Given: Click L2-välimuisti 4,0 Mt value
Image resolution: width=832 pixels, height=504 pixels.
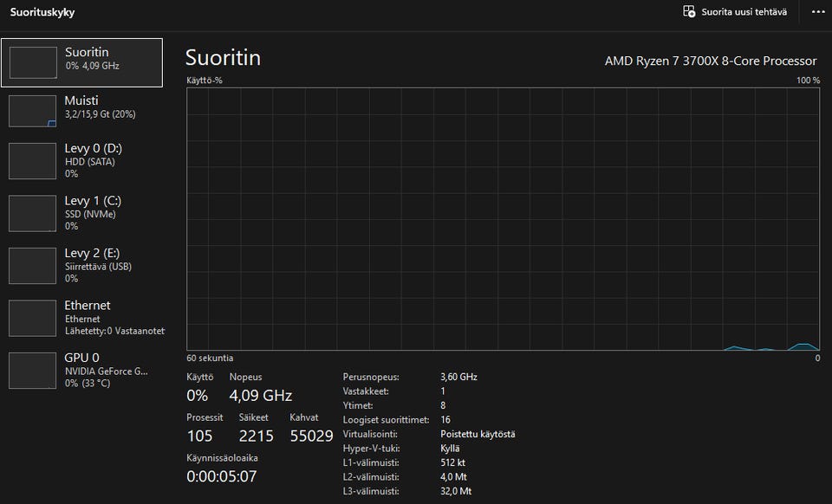Looking at the screenshot, I should 453,477.
